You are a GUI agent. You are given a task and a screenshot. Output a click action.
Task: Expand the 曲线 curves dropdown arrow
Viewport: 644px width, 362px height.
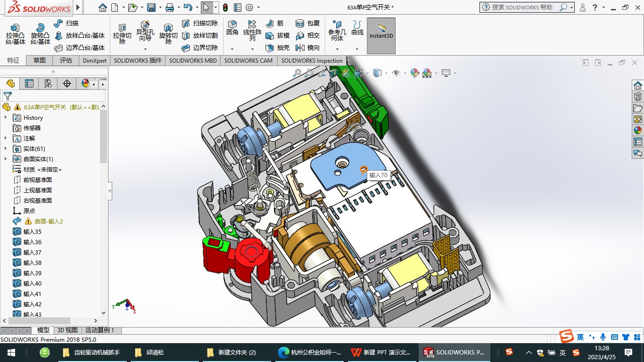coord(357,49)
